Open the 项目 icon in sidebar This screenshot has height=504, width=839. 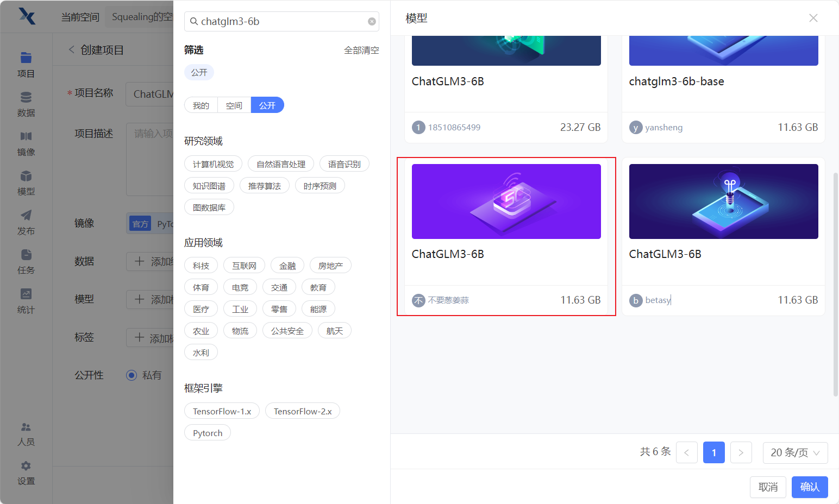tap(26, 58)
